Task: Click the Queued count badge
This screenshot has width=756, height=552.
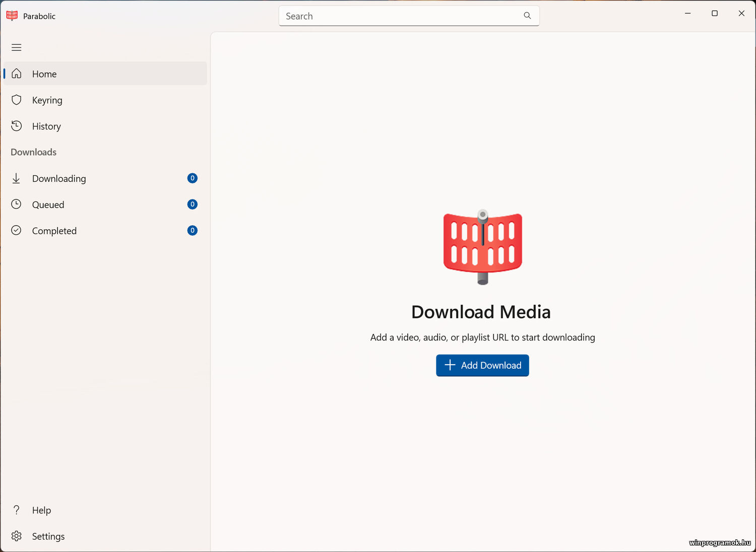Action: (192, 204)
